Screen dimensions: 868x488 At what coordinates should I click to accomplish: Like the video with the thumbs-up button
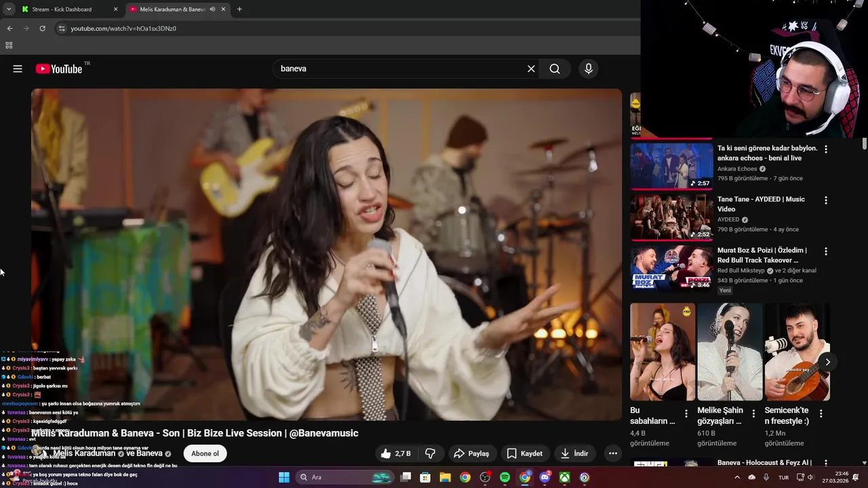pos(396,453)
